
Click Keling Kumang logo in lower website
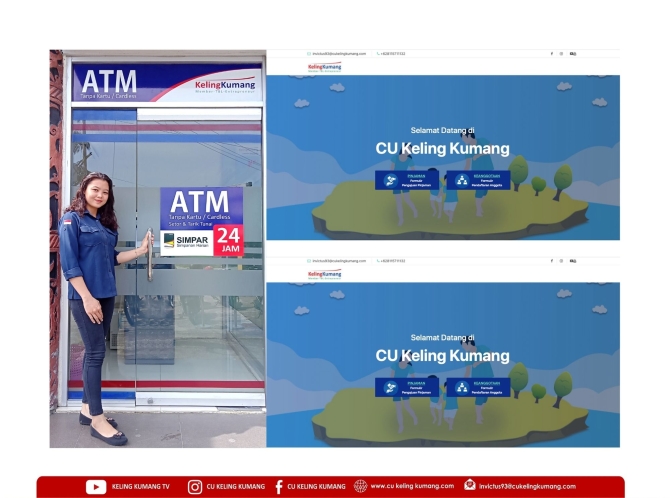tap(325, 274)
